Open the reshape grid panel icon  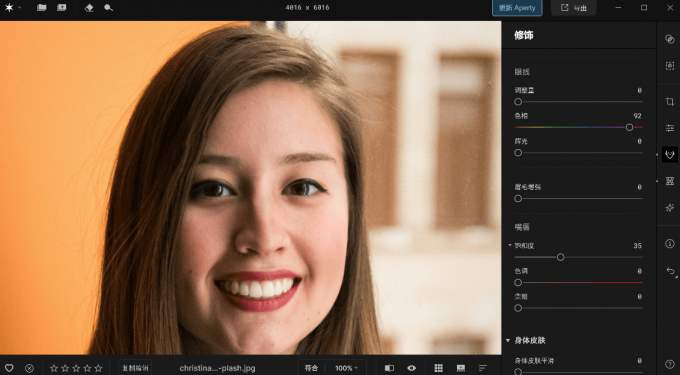670,181
